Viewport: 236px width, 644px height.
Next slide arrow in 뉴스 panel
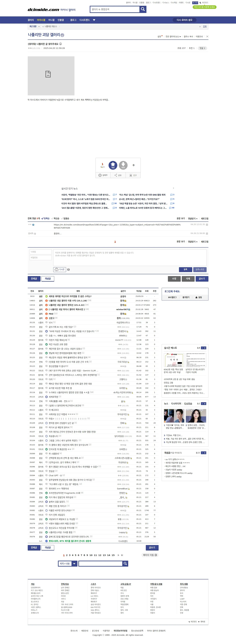205,404
